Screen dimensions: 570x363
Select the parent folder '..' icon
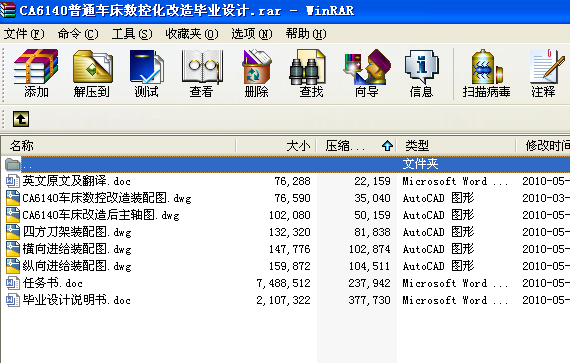(x=13, y=164)
